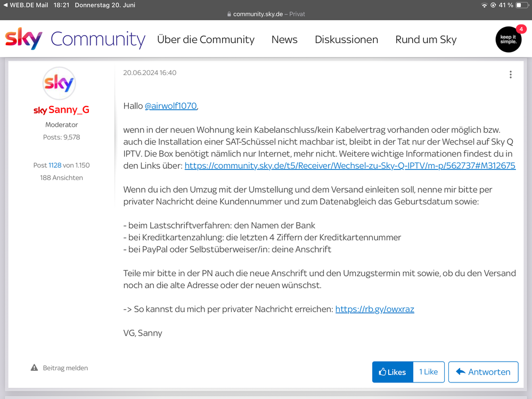
Task: Click the Sanny_G moderator username
Action: tap(68, 110)
